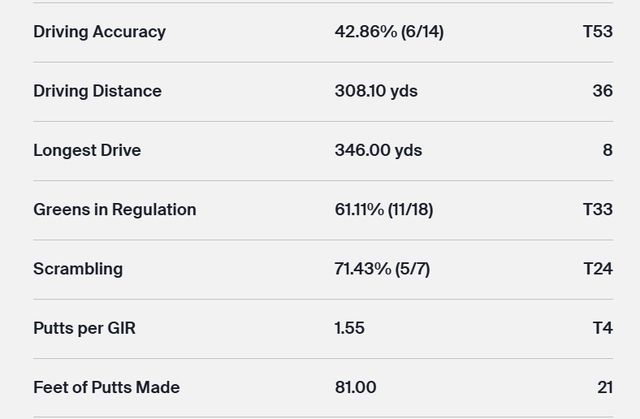Click the T53 rank for Driving Accuracy
Image resolution: width=640 pixels, height=419 pixels.
tap(597, 32)
